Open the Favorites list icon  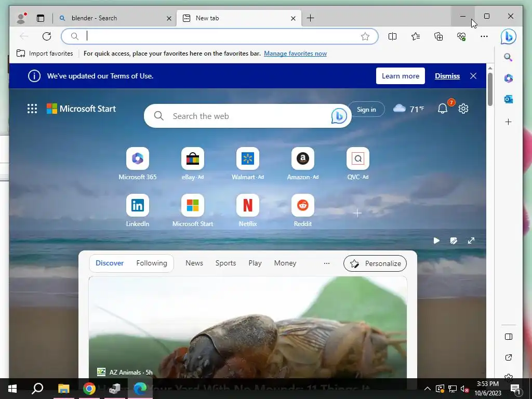[x=415, y=36]
